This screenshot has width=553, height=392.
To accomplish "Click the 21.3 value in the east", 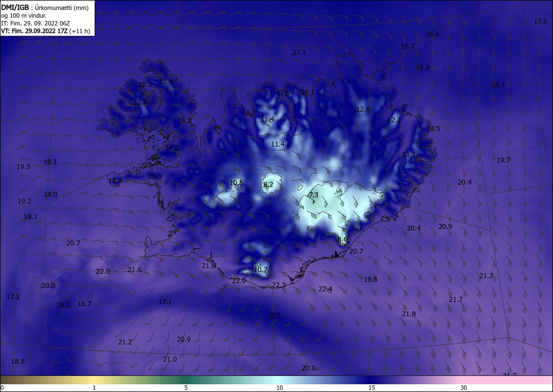I will pyautogui.click(x=486, y=276).
